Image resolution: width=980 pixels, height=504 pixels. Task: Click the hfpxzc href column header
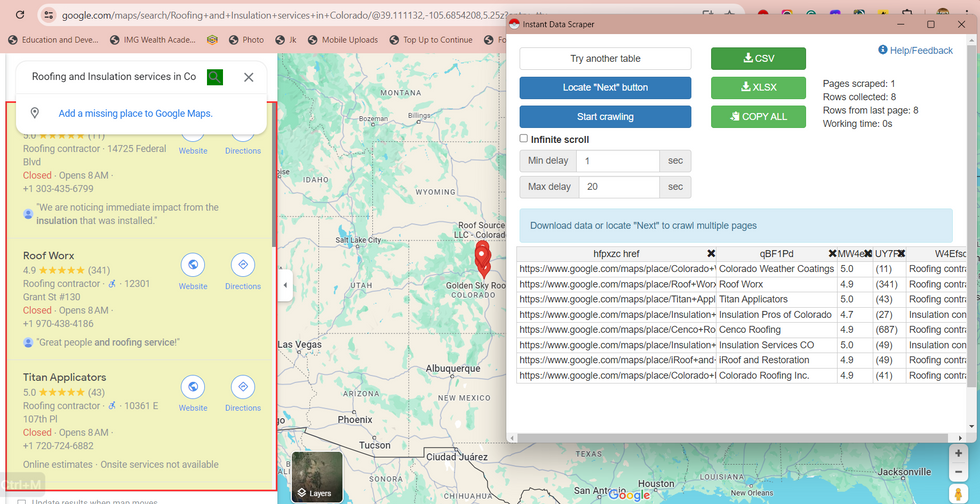616,253
